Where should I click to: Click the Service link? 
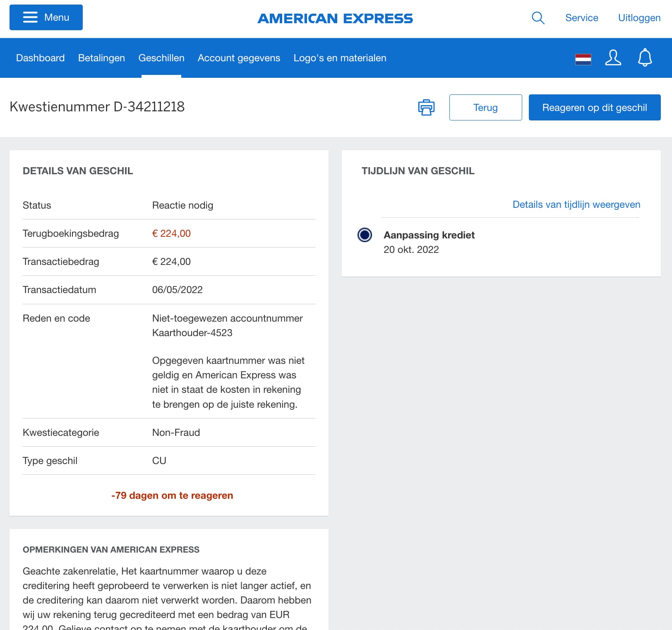(x=582, y=18)
